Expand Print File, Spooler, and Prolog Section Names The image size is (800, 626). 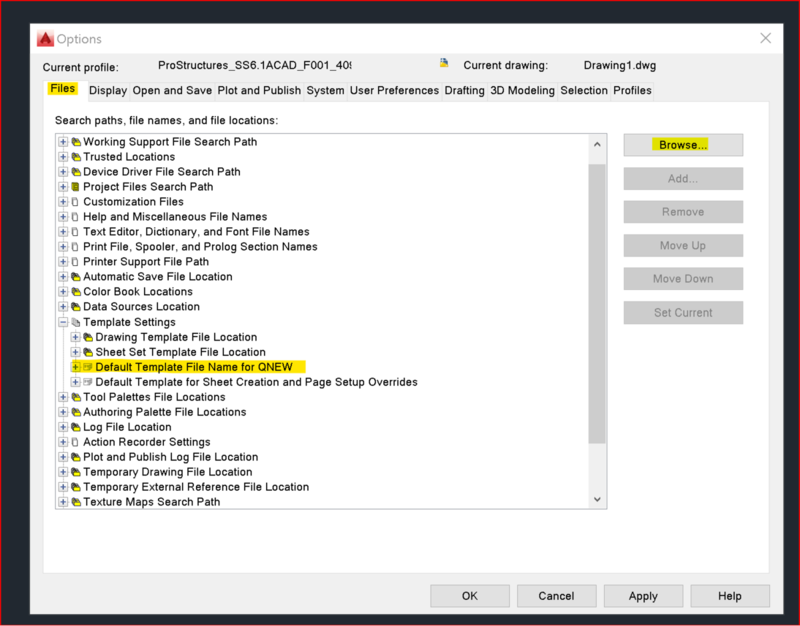click(x=63, y=246)
